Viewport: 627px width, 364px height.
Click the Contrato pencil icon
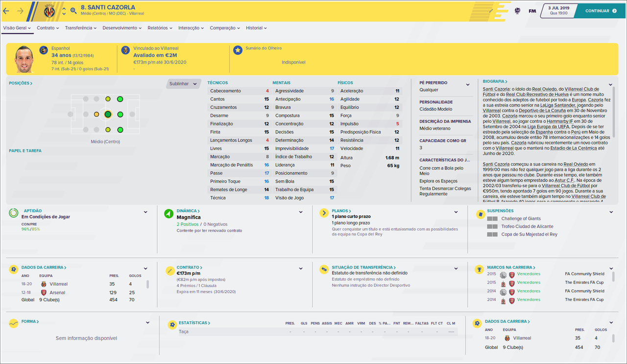(169, 270)
